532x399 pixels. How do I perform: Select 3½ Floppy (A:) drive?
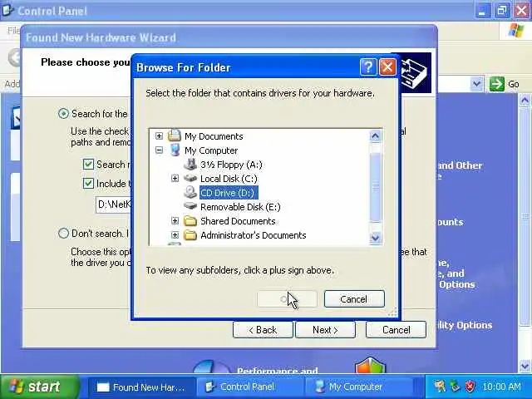[x=231, y=165]
